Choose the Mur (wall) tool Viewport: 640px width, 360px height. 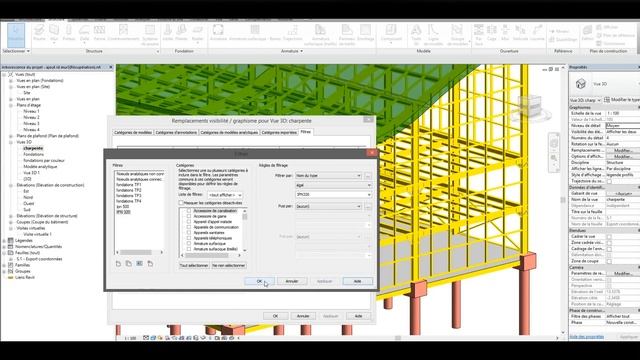click(x=54, y=33)
